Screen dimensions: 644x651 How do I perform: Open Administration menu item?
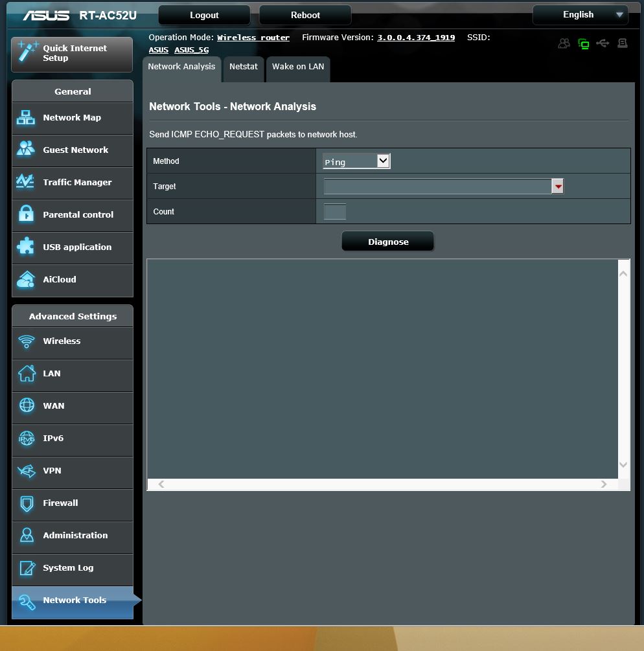point(73,537)
